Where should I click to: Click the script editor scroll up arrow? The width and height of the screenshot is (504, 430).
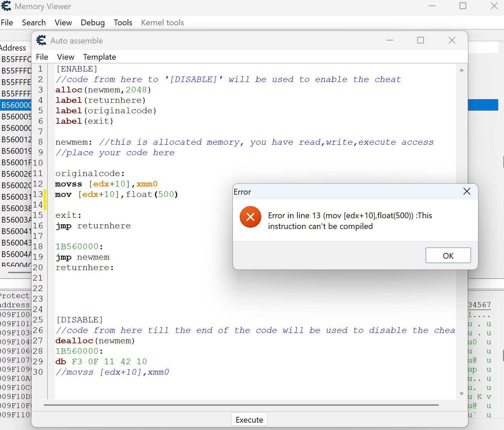pos(461,70)
